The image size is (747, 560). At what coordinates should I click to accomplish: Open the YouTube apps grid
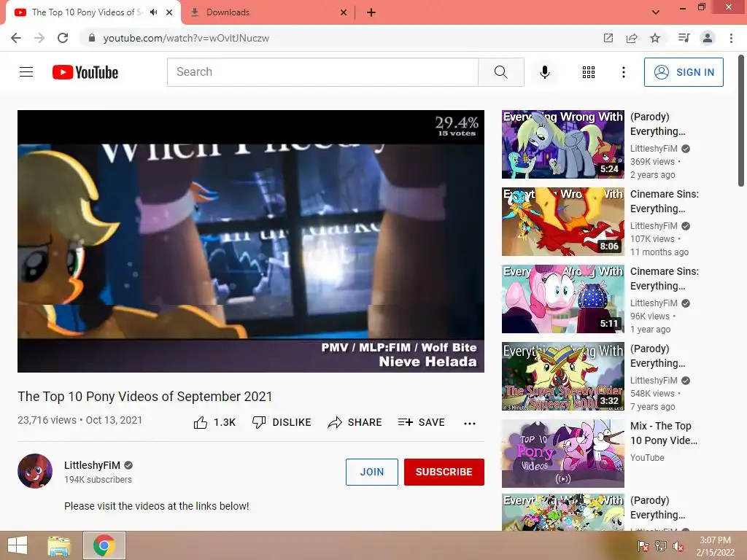(589, 72)
